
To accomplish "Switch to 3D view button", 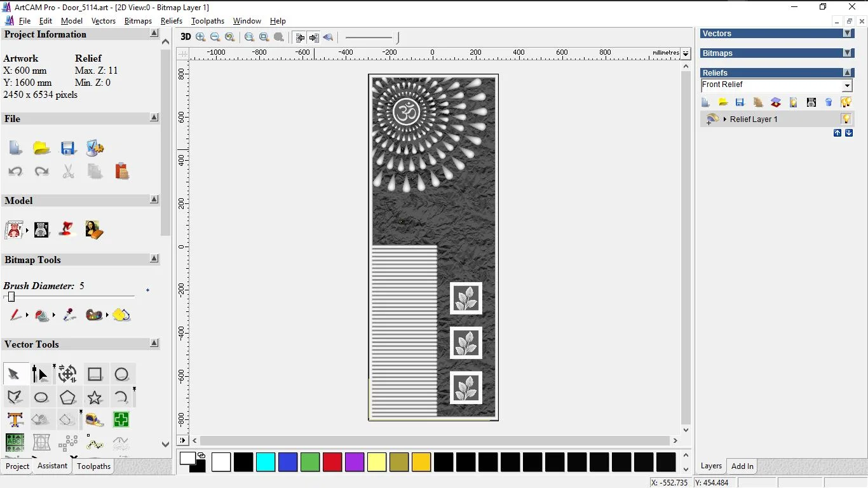I will (x=186, y=37).
